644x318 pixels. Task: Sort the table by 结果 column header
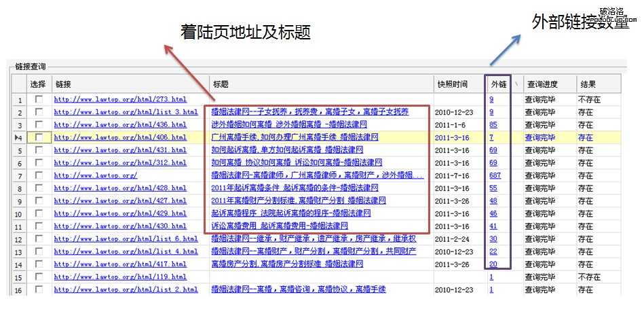click(588, 85)
